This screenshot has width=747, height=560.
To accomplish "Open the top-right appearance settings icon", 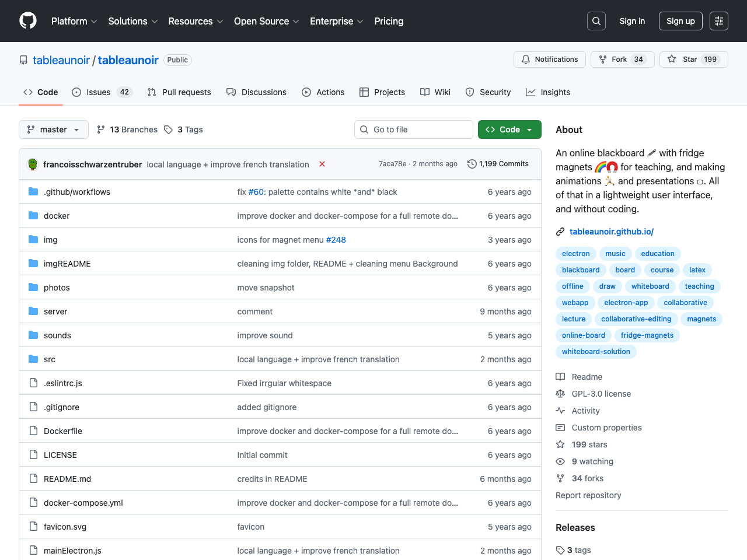I will 718,21.
